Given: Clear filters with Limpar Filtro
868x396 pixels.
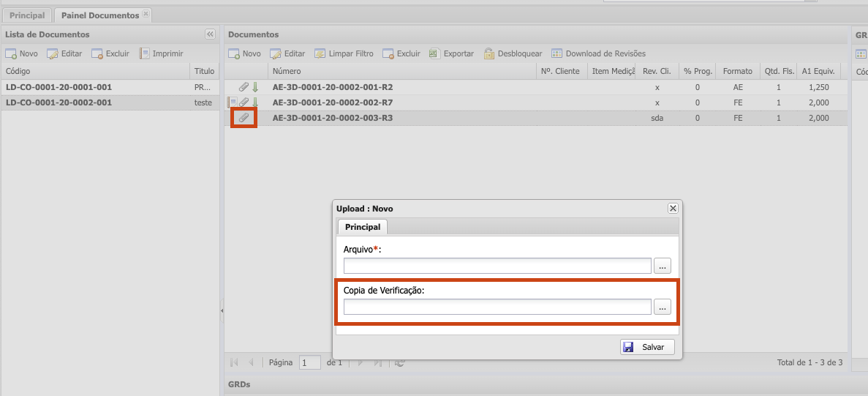Looking at the screenshot, I should pos(344,53).
